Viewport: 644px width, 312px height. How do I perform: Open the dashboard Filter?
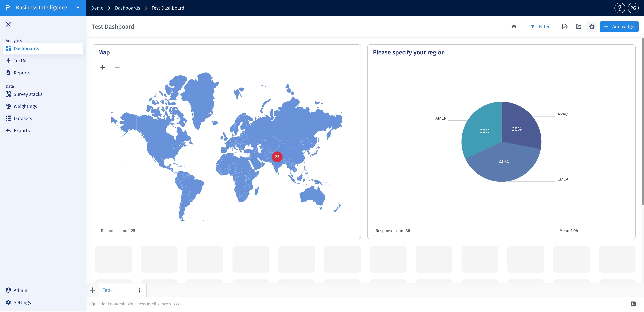pos(540,27)
